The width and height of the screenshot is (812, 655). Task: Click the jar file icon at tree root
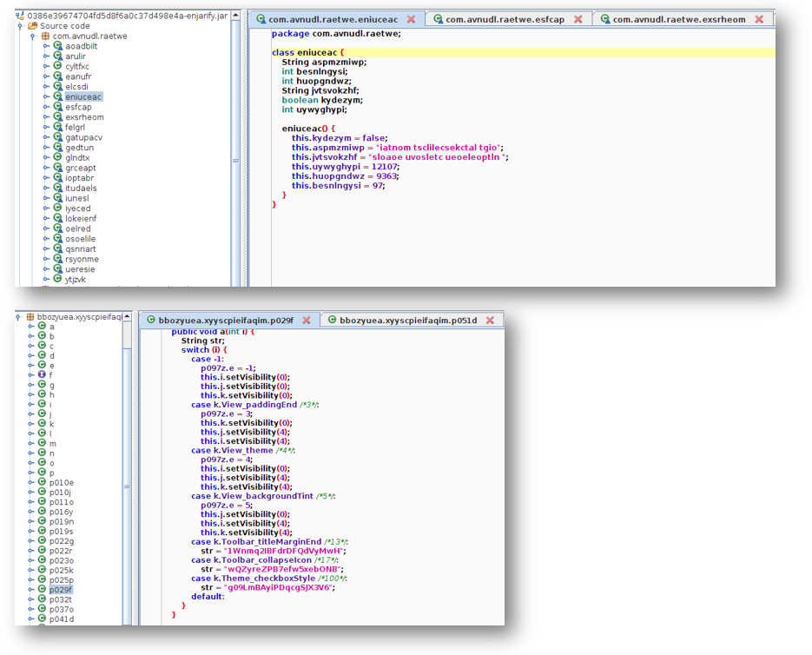tap(21, 16)
